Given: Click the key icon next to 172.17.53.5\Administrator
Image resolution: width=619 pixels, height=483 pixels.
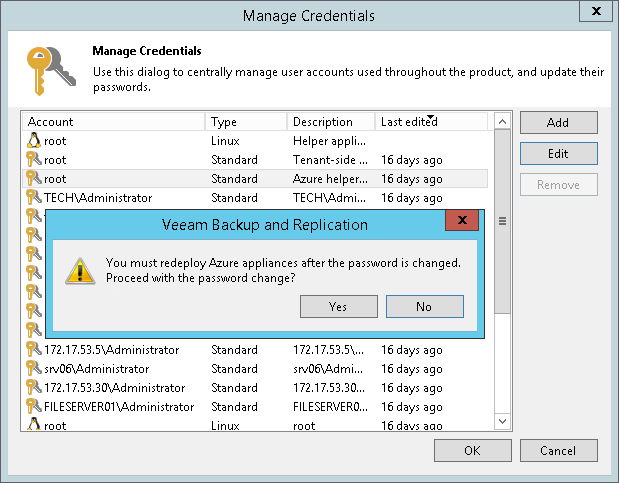Looking at the screenshot, I should coord(33,350).
